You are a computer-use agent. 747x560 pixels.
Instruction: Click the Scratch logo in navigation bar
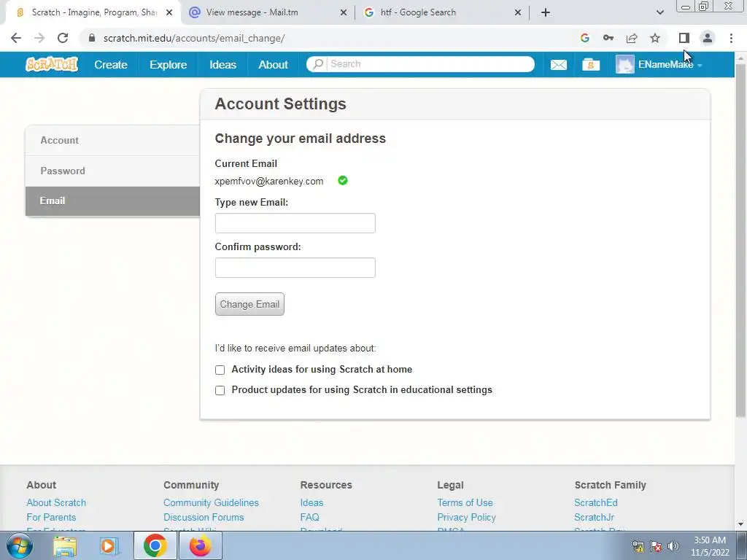coord(52,64)
